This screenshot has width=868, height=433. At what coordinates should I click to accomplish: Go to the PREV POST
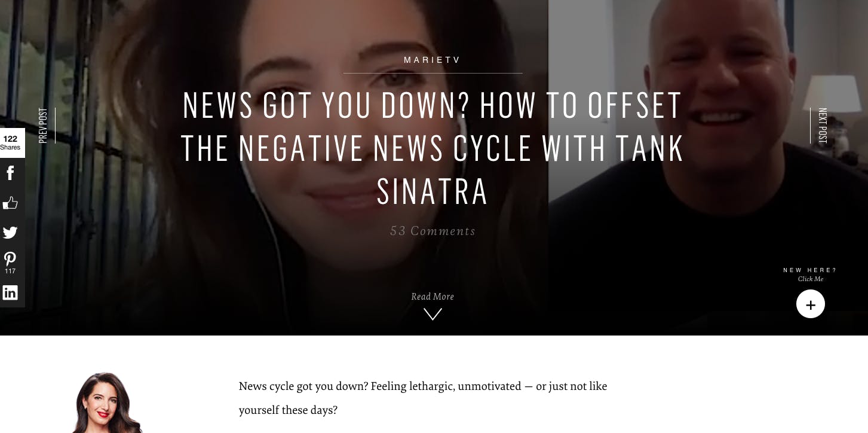42,126
